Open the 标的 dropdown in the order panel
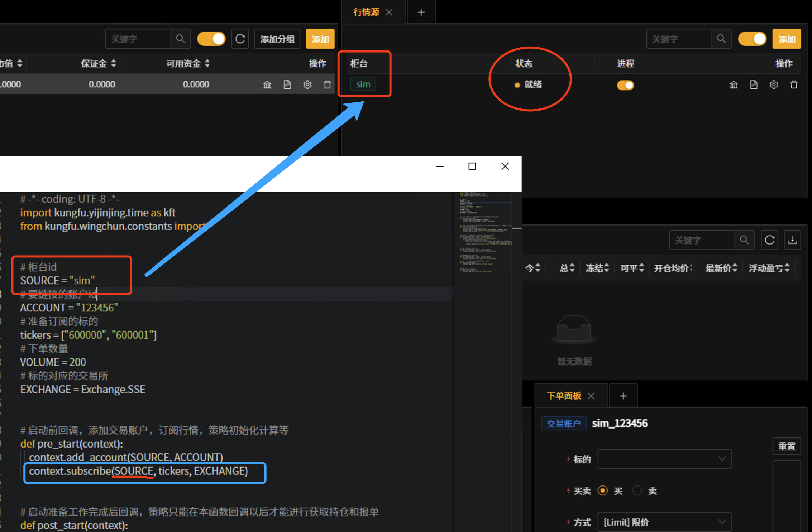Viewport: 812px width, 532px height. 664,459
